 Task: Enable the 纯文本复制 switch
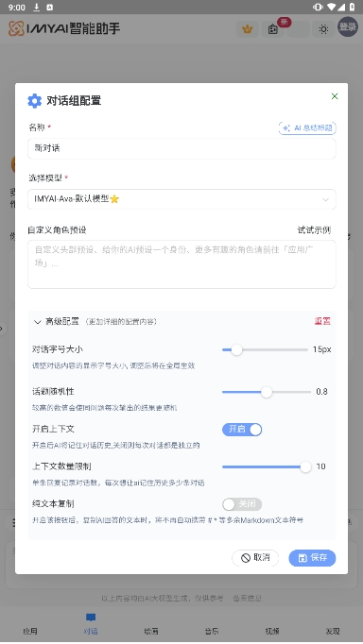click(242, 504)
